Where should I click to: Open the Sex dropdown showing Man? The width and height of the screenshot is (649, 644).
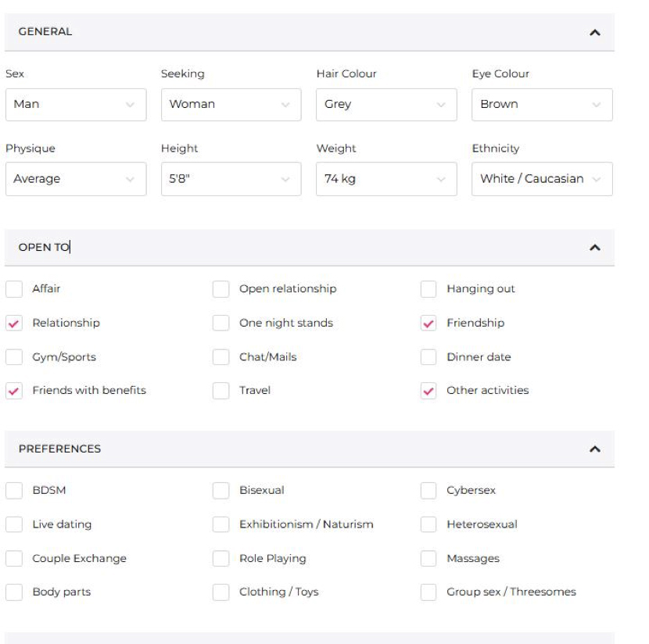point(75,105)
